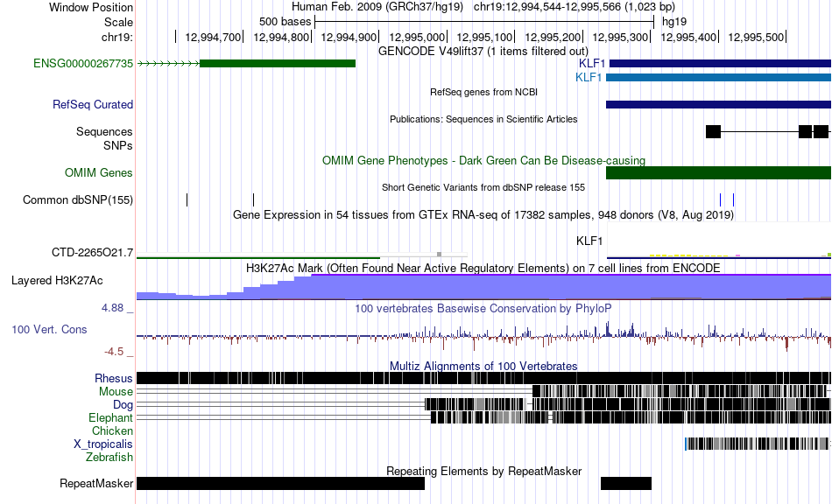
Task: Click the H3K27Ac purple signal area
Action: (x=483, y=287)
